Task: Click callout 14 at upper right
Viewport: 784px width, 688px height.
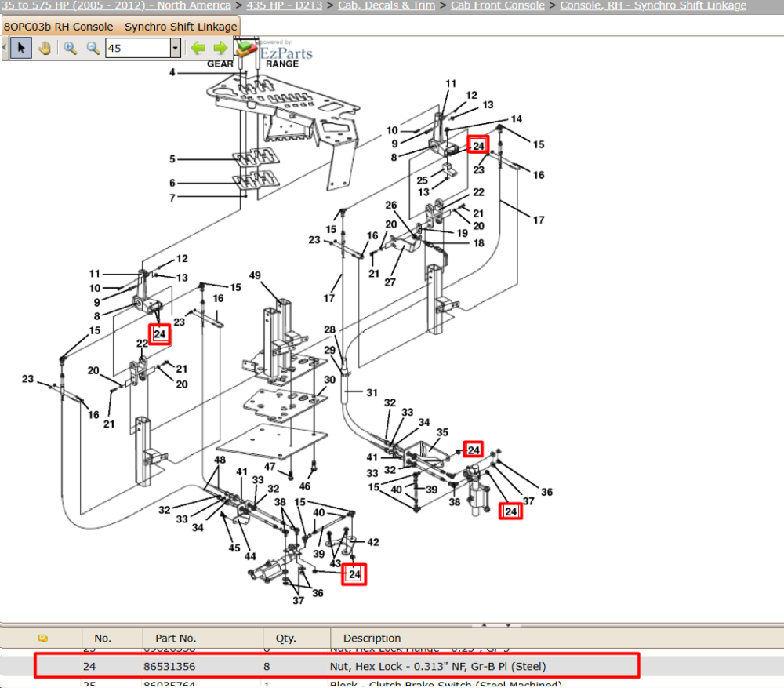Action: [x=517, y=119]
